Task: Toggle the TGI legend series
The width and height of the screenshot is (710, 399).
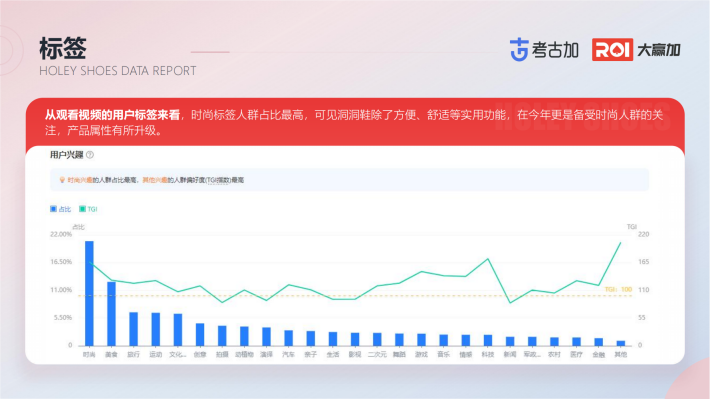Action: (x=88, y=209)
